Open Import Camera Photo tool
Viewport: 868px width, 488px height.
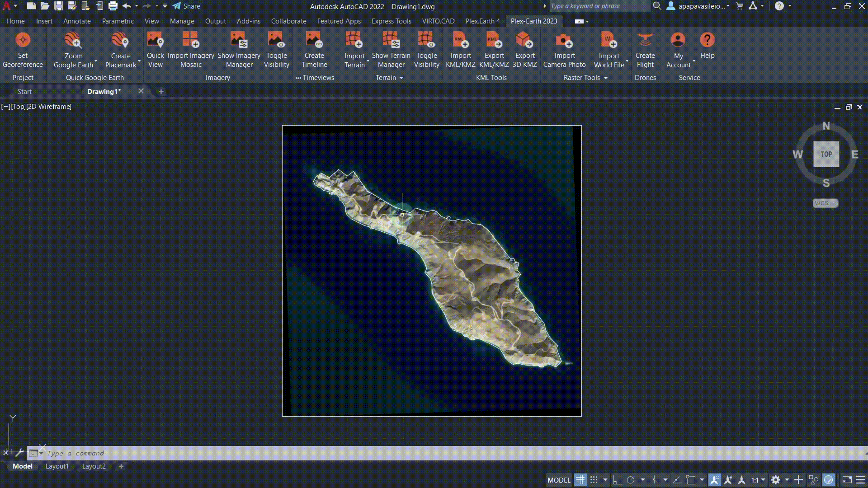point(564,40)
